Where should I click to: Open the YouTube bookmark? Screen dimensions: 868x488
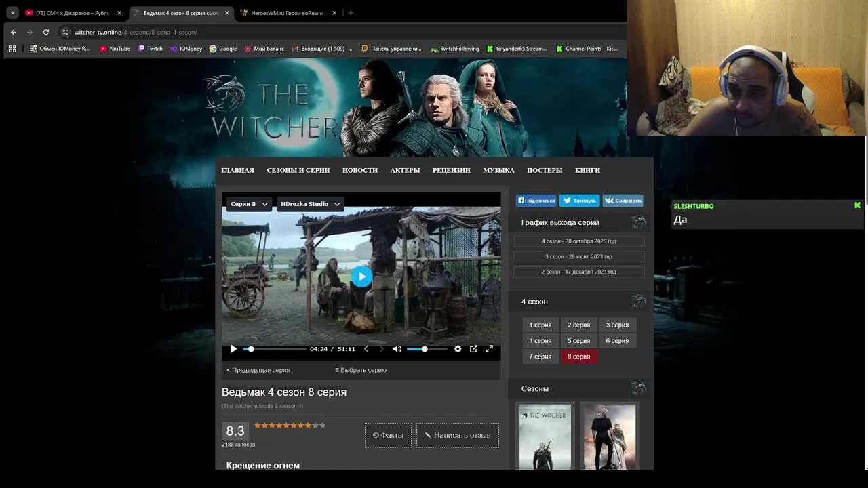pos(115,49)
